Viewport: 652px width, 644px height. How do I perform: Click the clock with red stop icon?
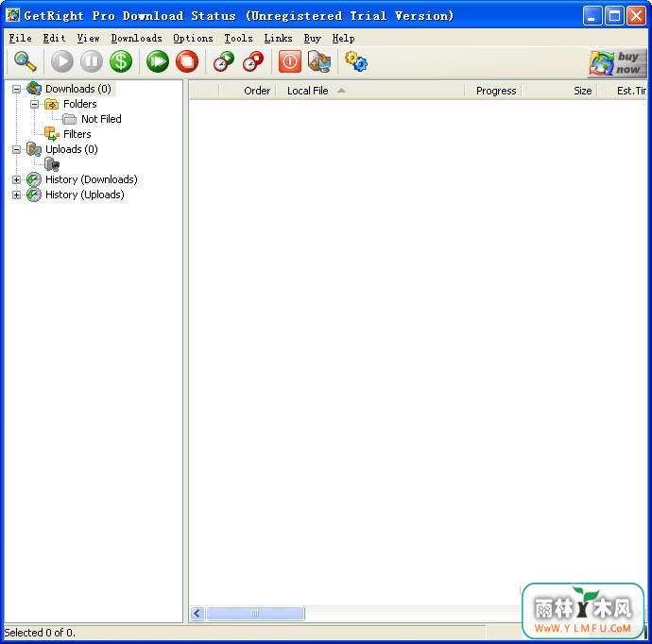[x=253, y=61]
